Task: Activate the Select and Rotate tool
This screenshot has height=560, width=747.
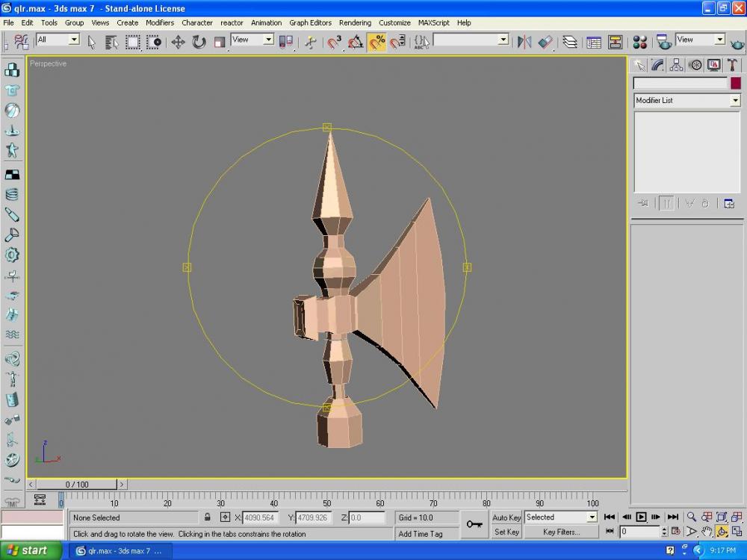Action: [x=199, y=42]
